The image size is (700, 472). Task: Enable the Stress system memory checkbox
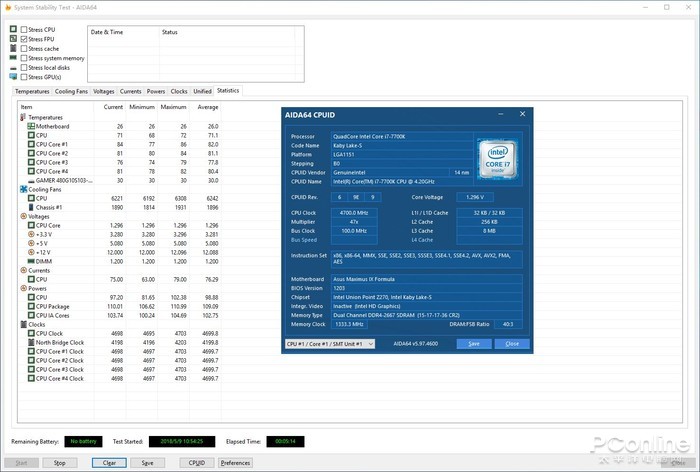pyautogui.click(x=25, y=58)
